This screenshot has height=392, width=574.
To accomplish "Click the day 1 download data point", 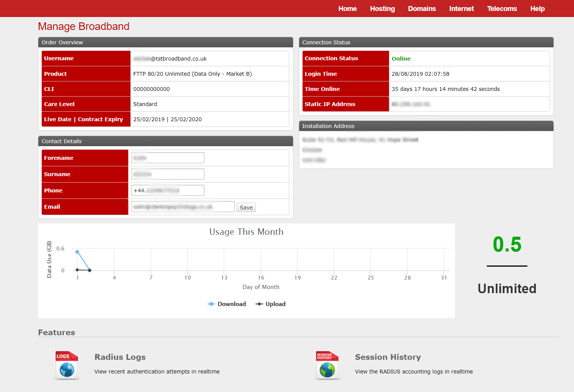I will pyautogui.click(x=77, y=252).
